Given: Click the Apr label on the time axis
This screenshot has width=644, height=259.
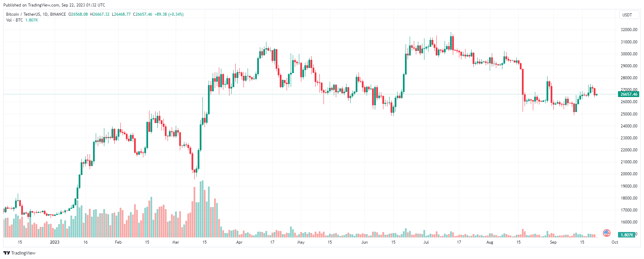Looking at the screenshot, I should tap(239, 242).
